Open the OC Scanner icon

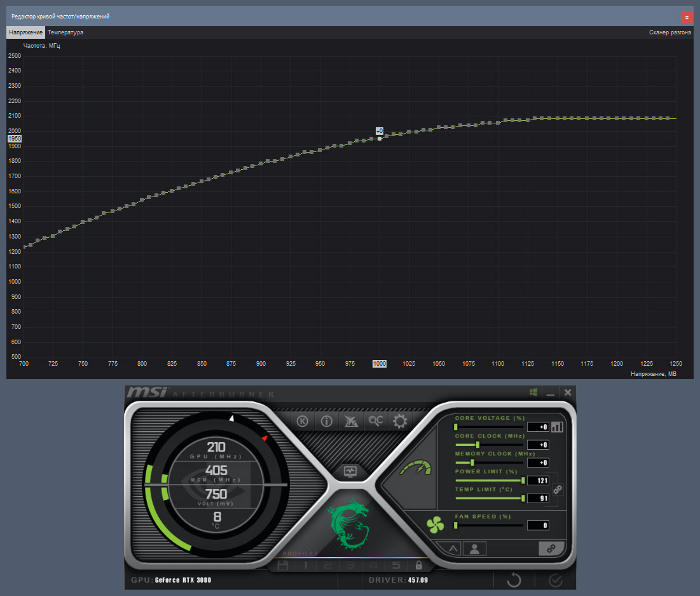click(x=376, y=421)
